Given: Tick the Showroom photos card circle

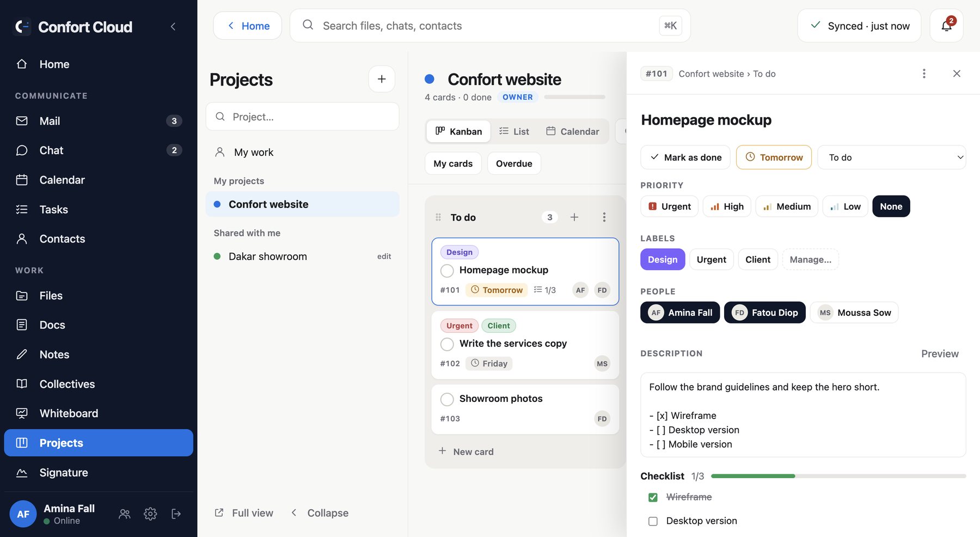Looking at the screenshot, I should (447, 399).
